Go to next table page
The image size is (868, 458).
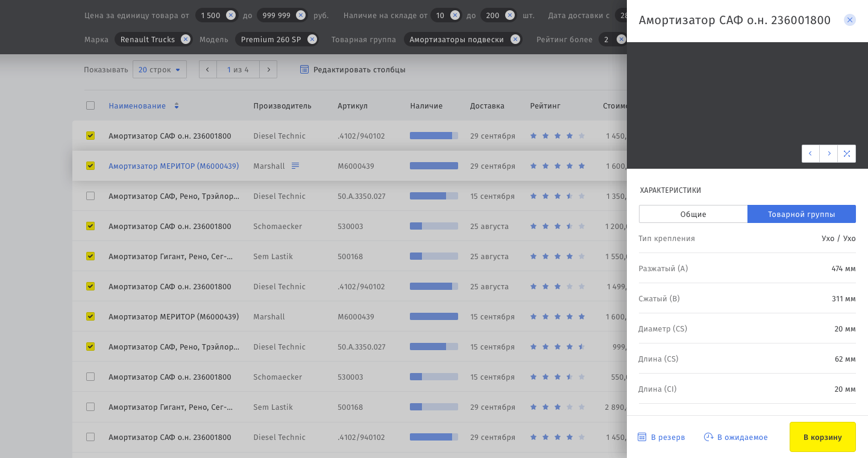pyautogui.click(x=268, y=69)
